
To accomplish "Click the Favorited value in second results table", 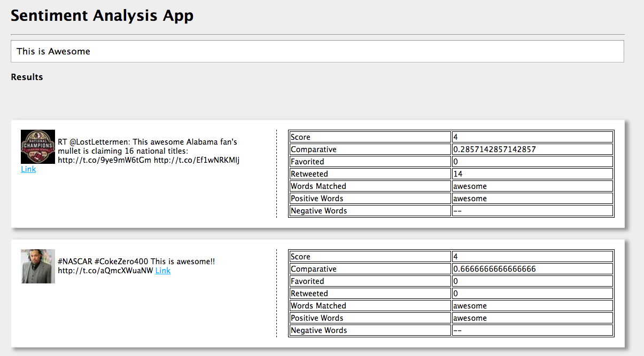I will tap(532, 281).
